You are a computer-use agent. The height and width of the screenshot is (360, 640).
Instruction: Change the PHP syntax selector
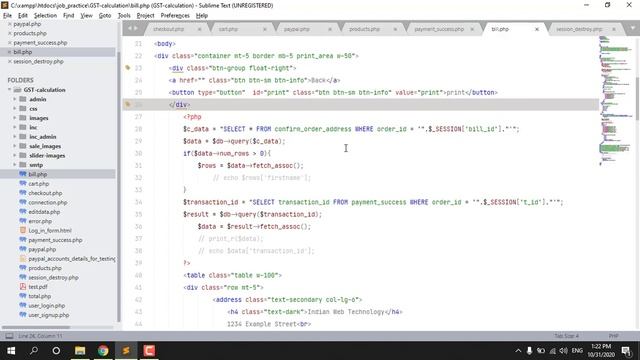pyautogui.click(x=613, y=336)
